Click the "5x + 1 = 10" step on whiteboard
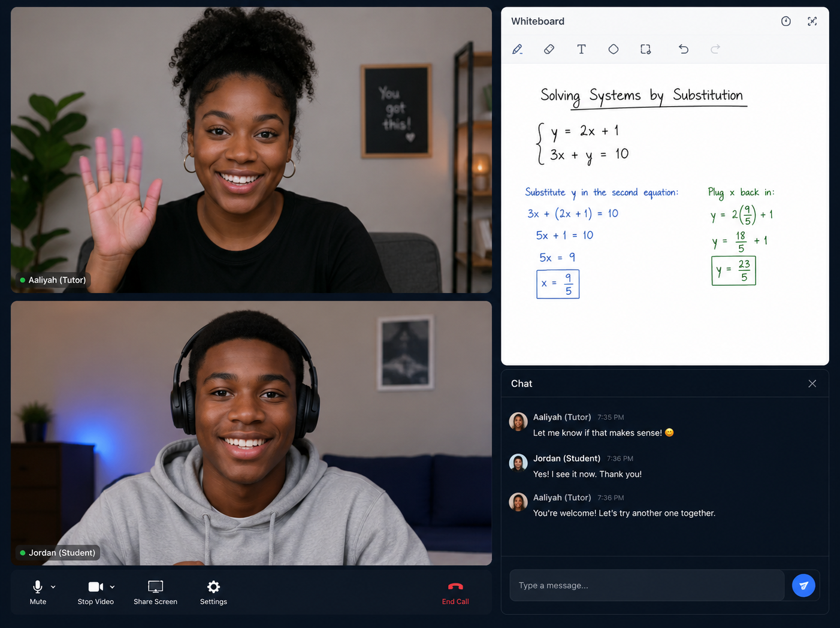 [564, 236]
